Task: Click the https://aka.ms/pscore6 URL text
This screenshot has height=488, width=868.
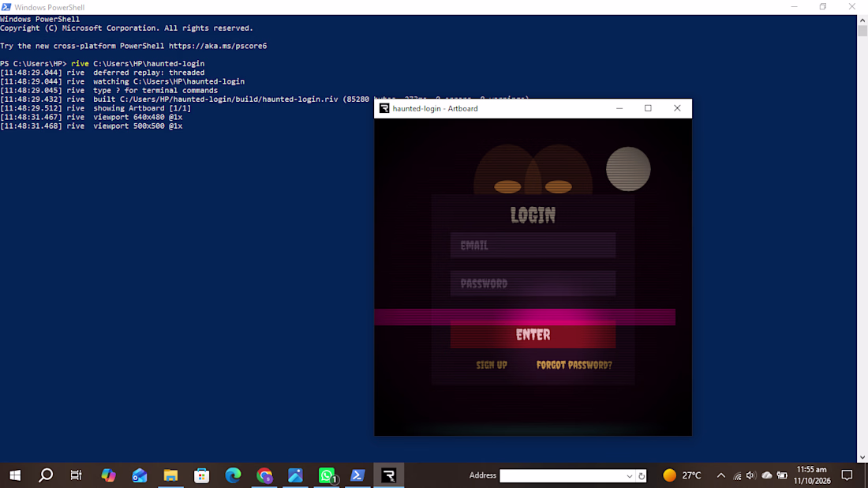Action: tap(218, 46)
